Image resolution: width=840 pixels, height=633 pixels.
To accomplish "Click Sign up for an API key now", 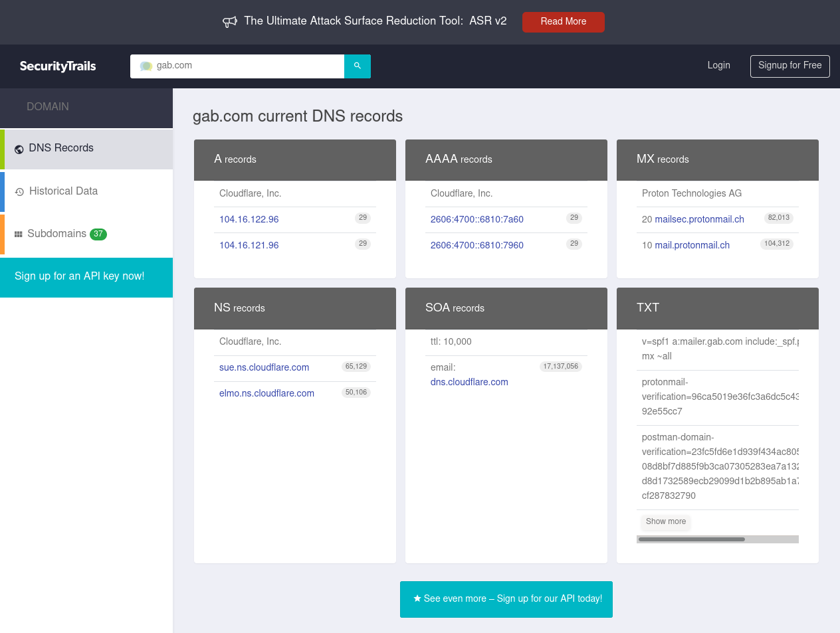I will 80,276.
